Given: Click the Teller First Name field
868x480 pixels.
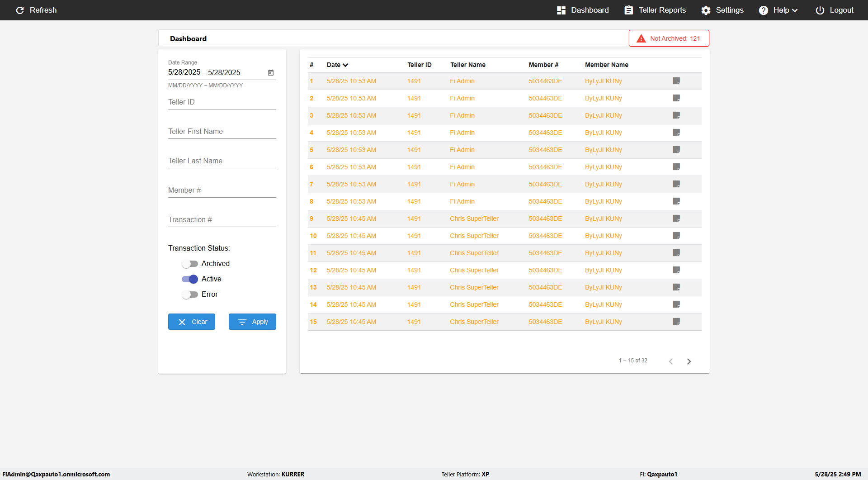Looking at the screenshot, I should (222, 132).
